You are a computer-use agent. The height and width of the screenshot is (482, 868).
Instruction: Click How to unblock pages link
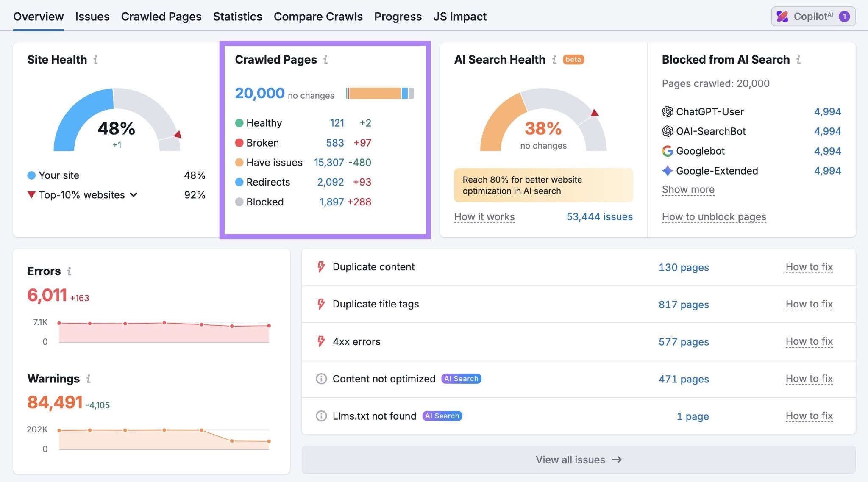(714, 216)
